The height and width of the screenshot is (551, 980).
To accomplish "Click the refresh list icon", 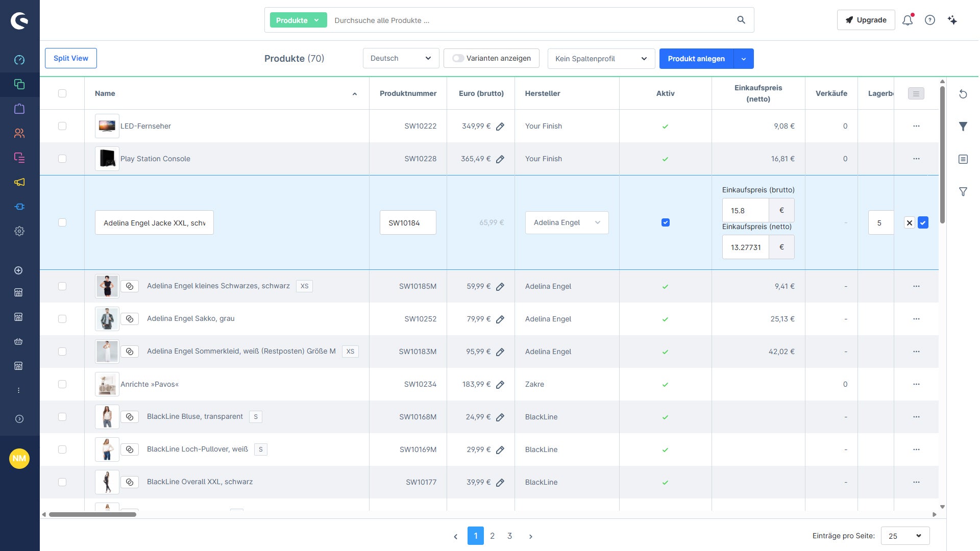I will 963,94.
